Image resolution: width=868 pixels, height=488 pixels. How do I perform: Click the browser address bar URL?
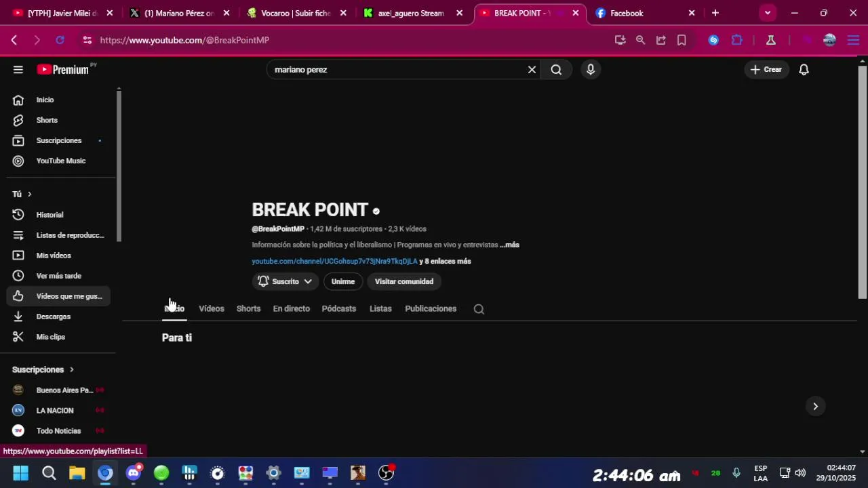tap(184, 40)
